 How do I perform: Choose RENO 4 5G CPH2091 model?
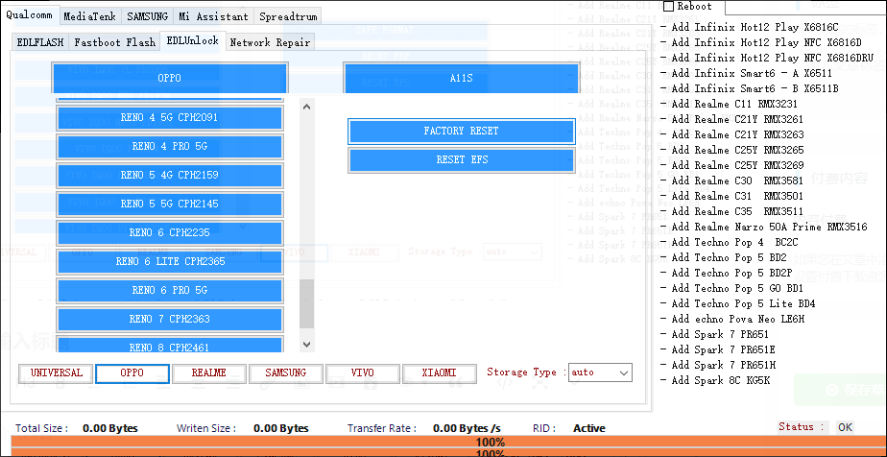(x=169, y=118)
